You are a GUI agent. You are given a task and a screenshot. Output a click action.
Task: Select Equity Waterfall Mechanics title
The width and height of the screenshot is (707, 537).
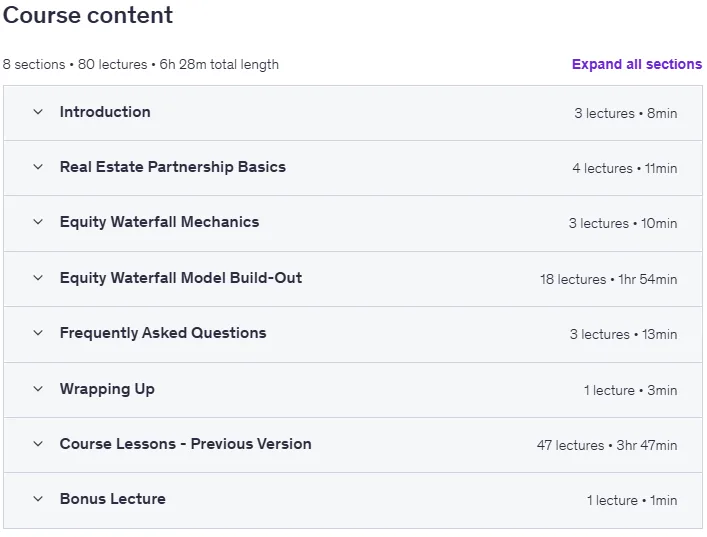coord(159,222)
